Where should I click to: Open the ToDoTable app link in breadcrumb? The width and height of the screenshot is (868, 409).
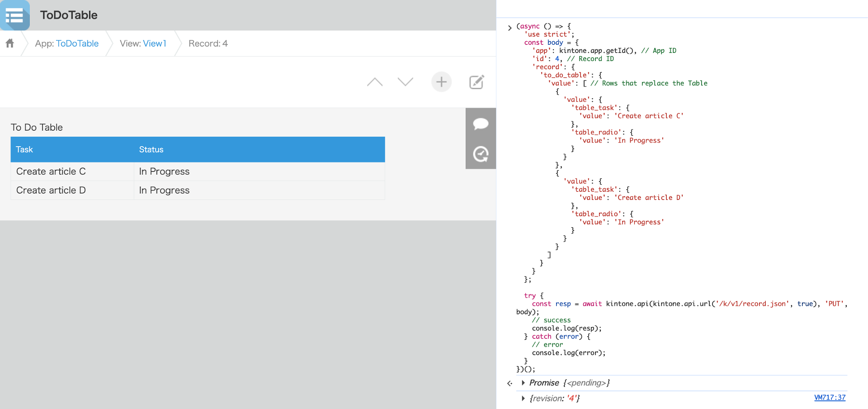pos(77,43)
